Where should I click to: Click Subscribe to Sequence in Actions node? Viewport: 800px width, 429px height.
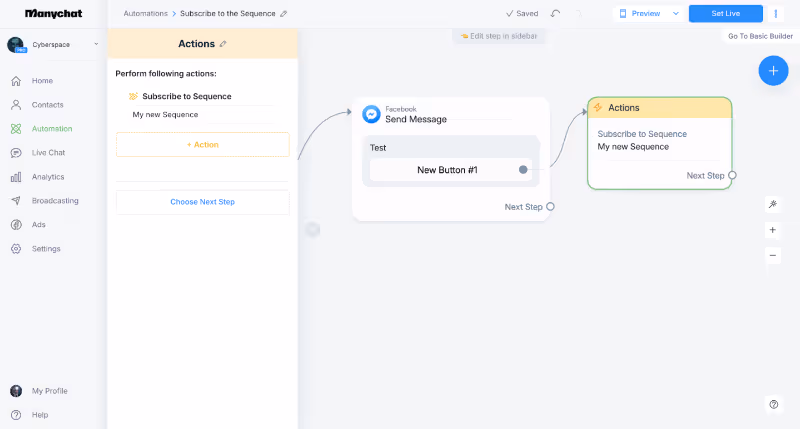pyautogui.click(x=642, y=134)
